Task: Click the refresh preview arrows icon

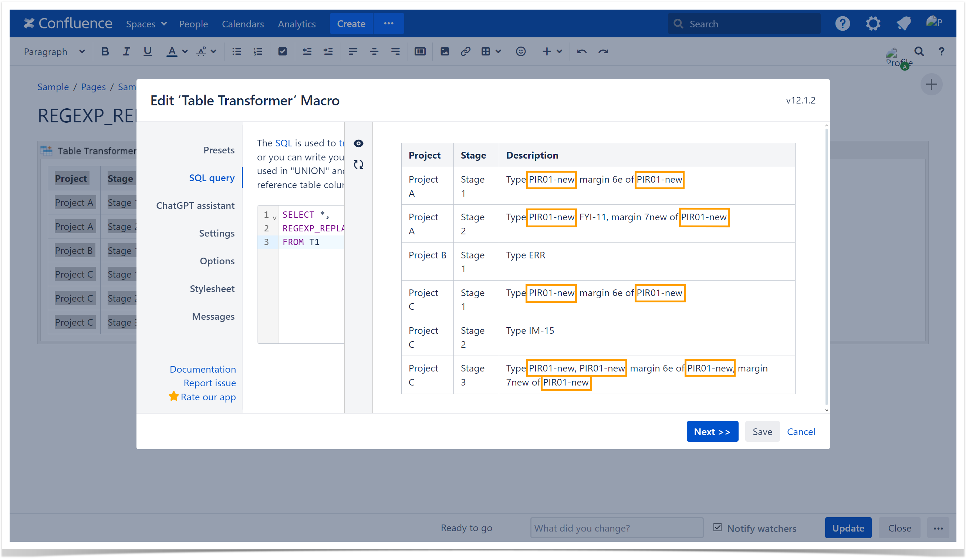Action: tap(358, 164)
